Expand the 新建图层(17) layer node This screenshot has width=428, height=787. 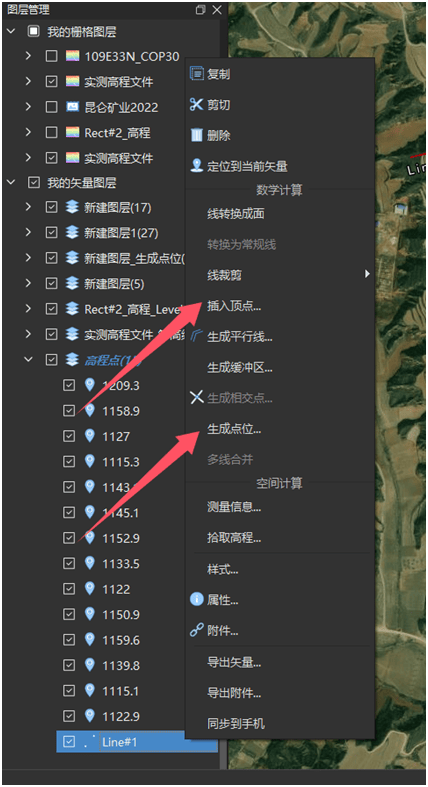pyautogui.click(x=29, y=207)
